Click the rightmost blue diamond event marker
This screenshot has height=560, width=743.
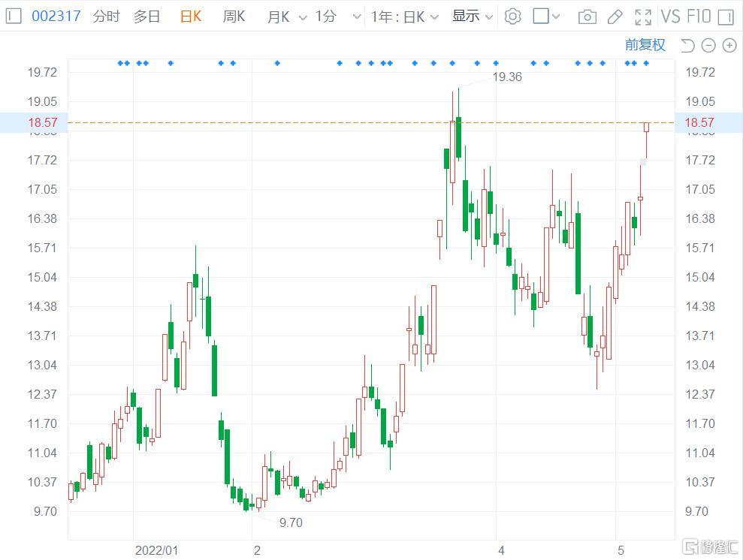pos(646,63)
